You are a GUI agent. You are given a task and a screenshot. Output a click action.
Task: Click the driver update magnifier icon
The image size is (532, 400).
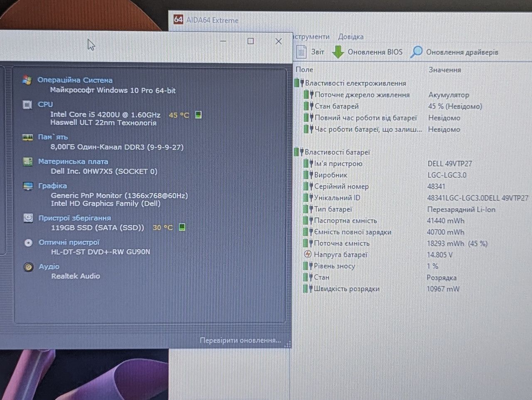click(416, 52)
